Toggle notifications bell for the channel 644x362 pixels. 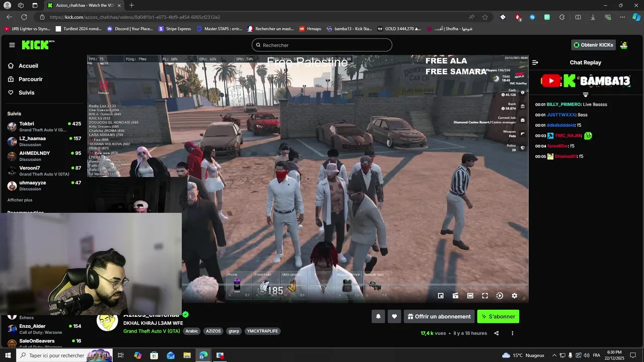[378, 317]
